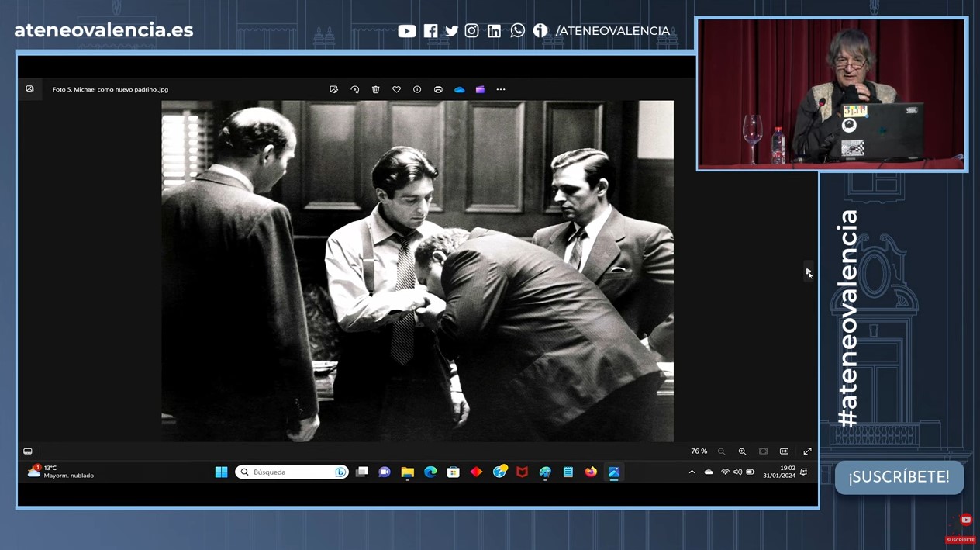Delete the photo with the trash icon
This screenshot has height=550, width=980.
coord(376,89)
